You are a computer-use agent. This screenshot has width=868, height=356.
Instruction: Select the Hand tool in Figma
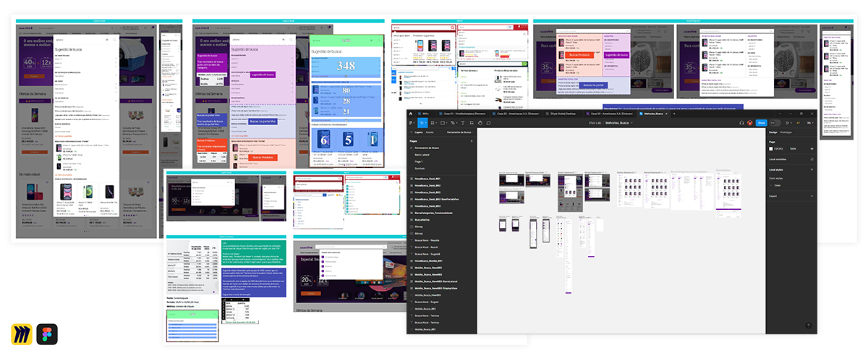click(480, 123)
